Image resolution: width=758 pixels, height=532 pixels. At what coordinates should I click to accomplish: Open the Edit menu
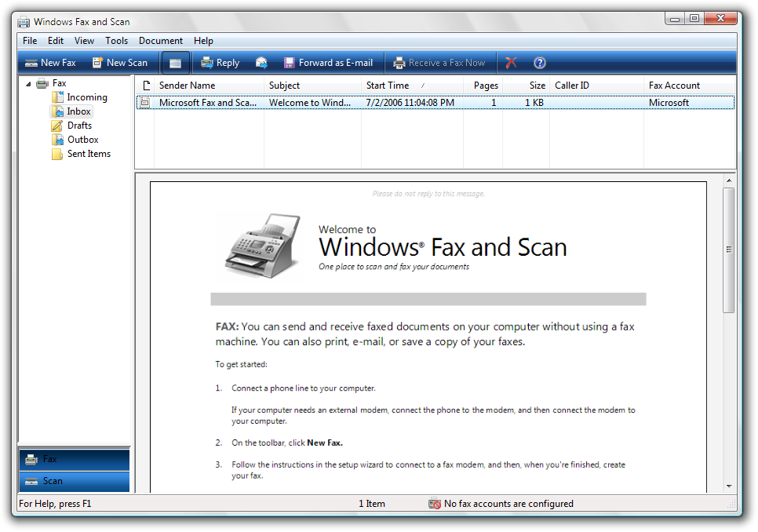[56, 41]
